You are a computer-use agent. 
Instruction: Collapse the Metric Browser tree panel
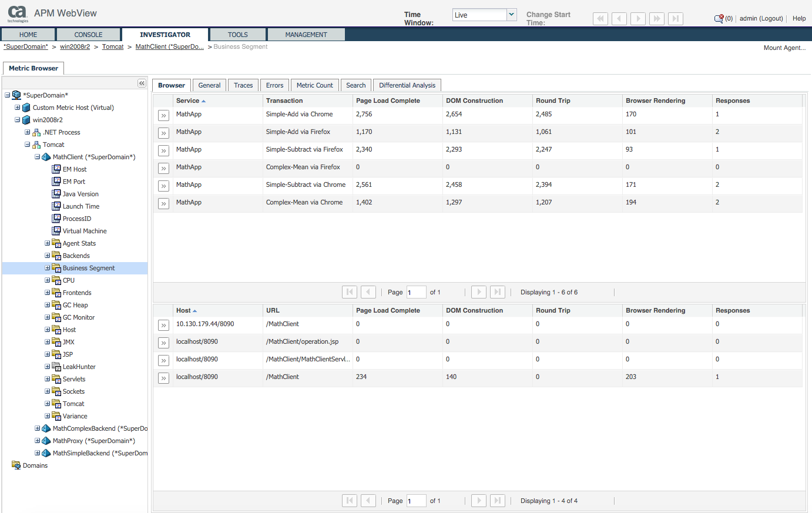click(x=142, y=83)
